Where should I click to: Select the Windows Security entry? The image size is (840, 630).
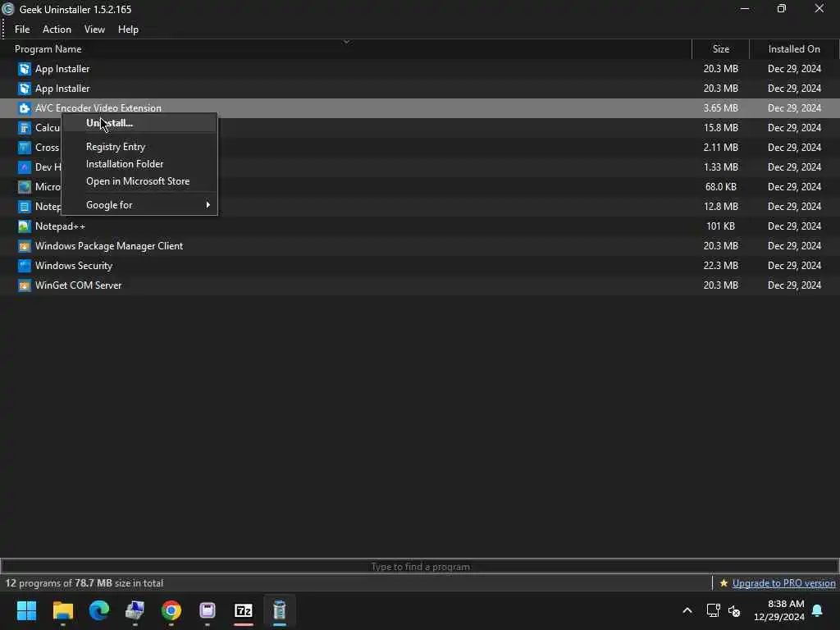73,266
